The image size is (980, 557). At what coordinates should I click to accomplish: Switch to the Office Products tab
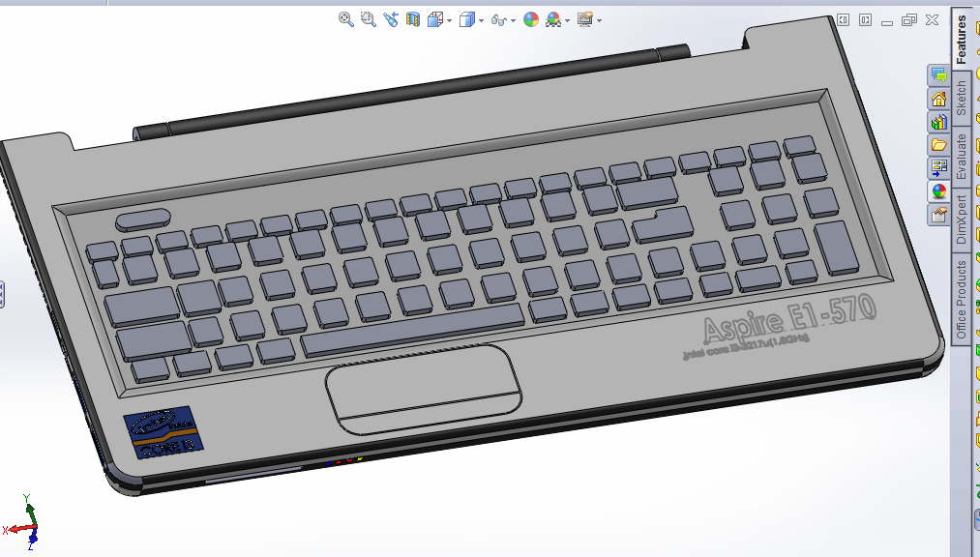coord(962,300)
